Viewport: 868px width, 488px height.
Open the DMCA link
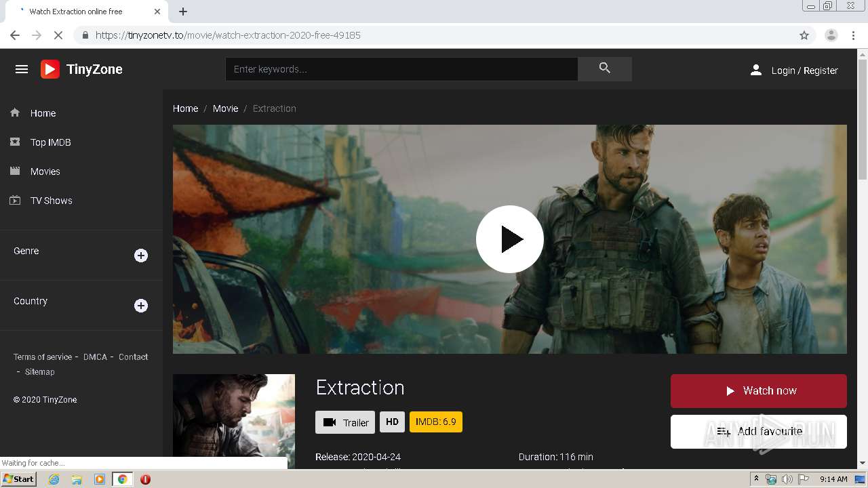(95, 357)
